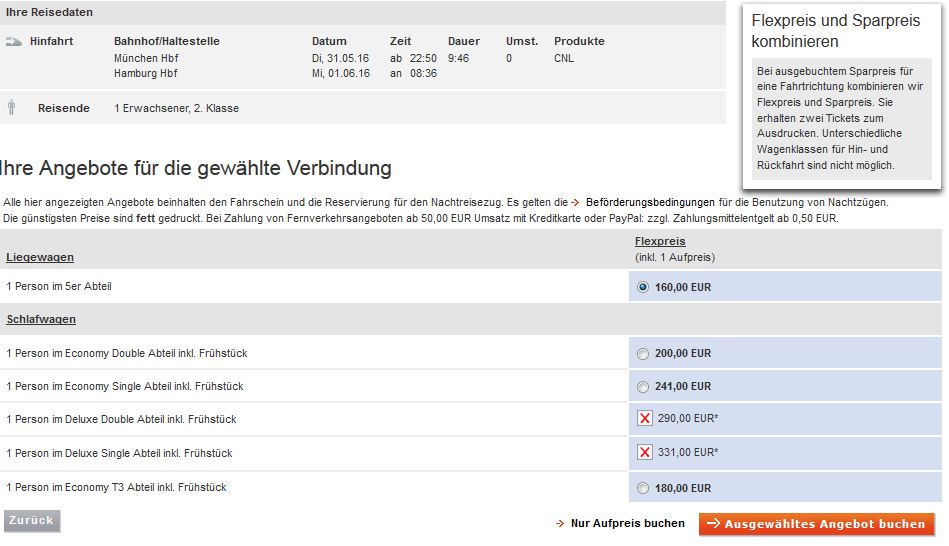
Task: Select the 200,00 EUR Economy Double option
Action: point(642,354)
